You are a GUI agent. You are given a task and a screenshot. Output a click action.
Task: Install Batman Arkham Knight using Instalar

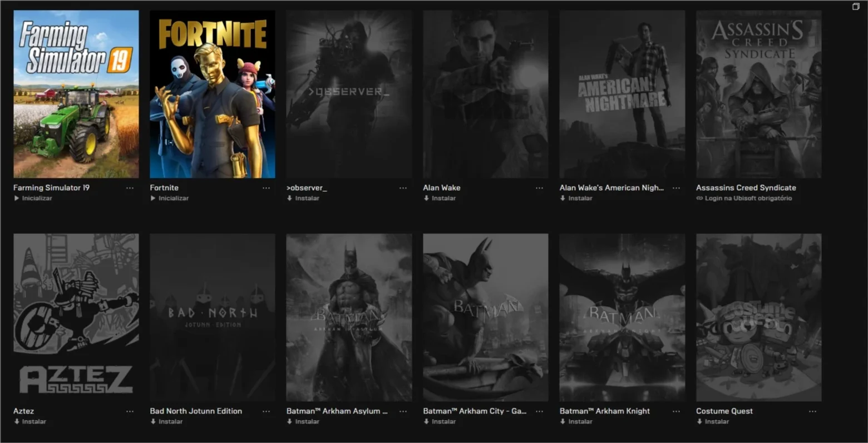tap(576, 421)
